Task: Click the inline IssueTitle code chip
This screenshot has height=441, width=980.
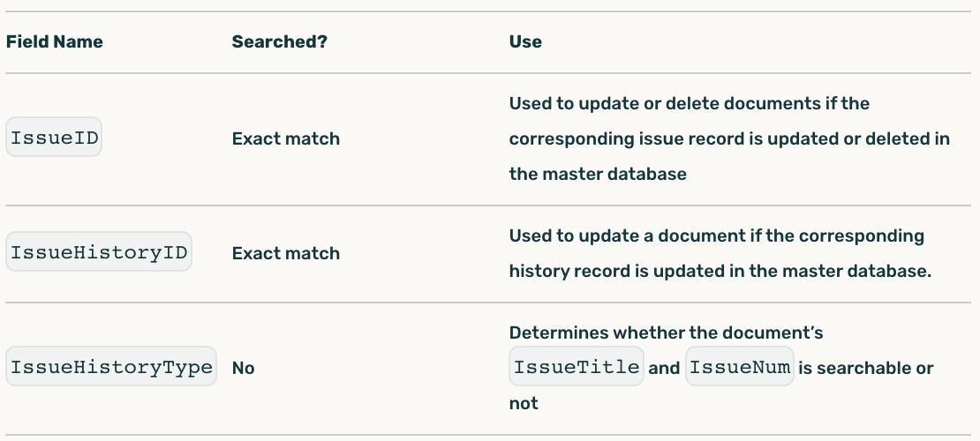Action: 577,368
